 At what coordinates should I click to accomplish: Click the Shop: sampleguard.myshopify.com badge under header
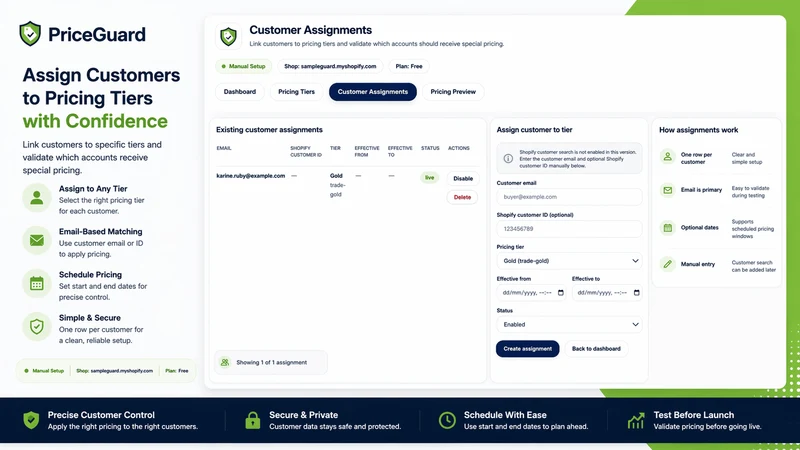pos(330,66)
